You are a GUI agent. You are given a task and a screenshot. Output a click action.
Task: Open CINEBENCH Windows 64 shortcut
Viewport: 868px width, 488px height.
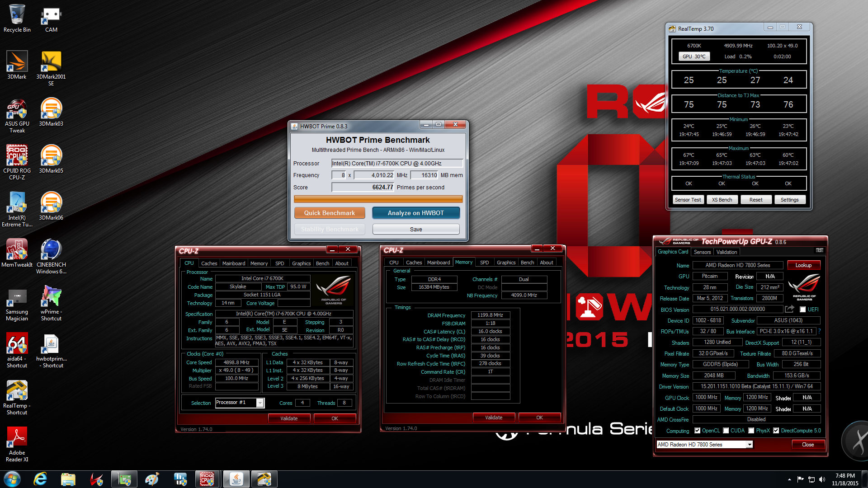pos(51,256)
